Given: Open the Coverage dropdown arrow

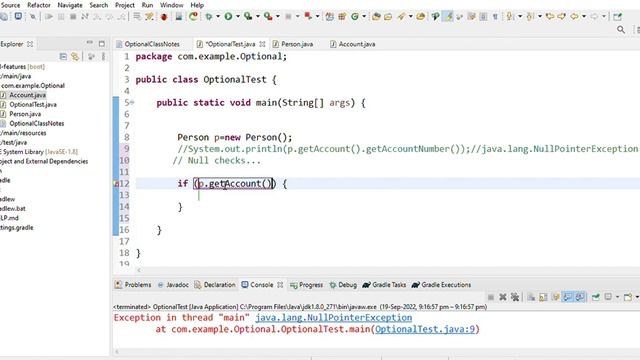Looking at the screenshot, I should pos(258,16).
